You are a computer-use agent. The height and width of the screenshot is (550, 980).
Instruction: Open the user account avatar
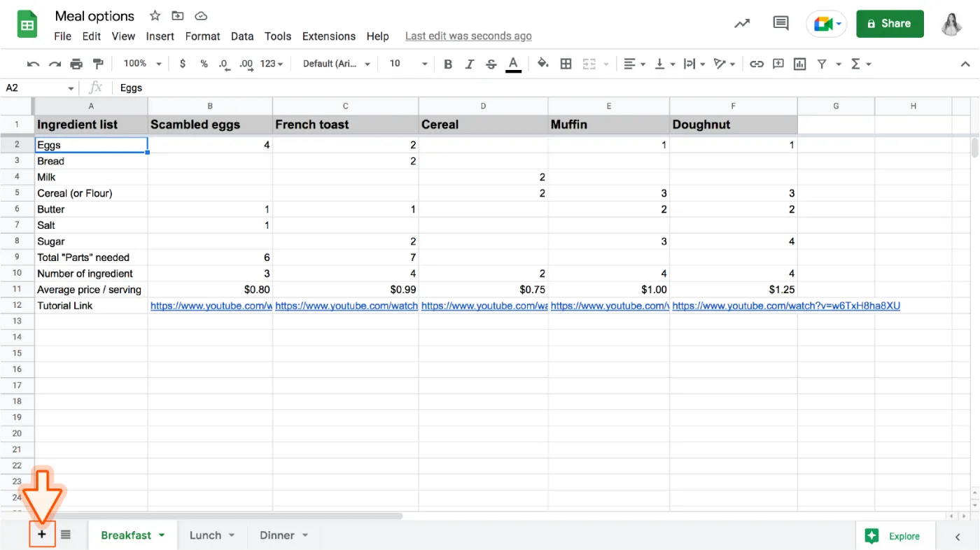click(x=951, y=24)
